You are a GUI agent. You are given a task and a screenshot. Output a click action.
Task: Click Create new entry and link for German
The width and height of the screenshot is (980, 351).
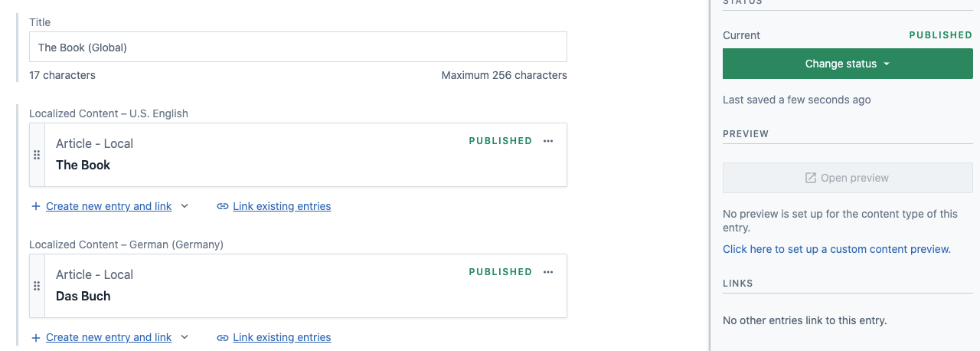[109, 337]
